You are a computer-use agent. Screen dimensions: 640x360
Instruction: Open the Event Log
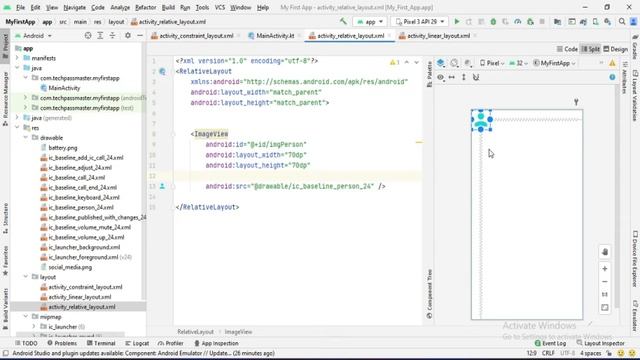[x=550, y=343]
